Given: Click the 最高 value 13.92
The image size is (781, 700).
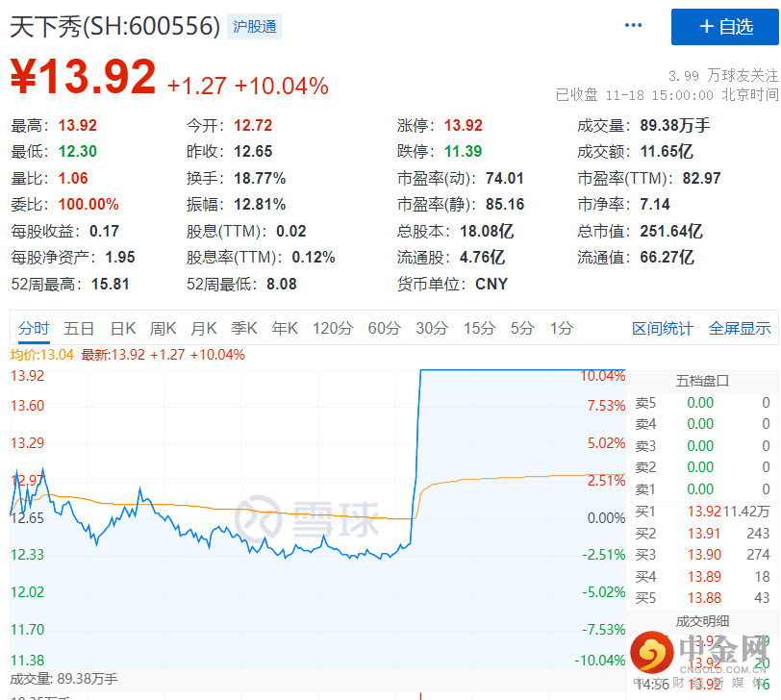Looking at the screenshot, I should point(78,125).
